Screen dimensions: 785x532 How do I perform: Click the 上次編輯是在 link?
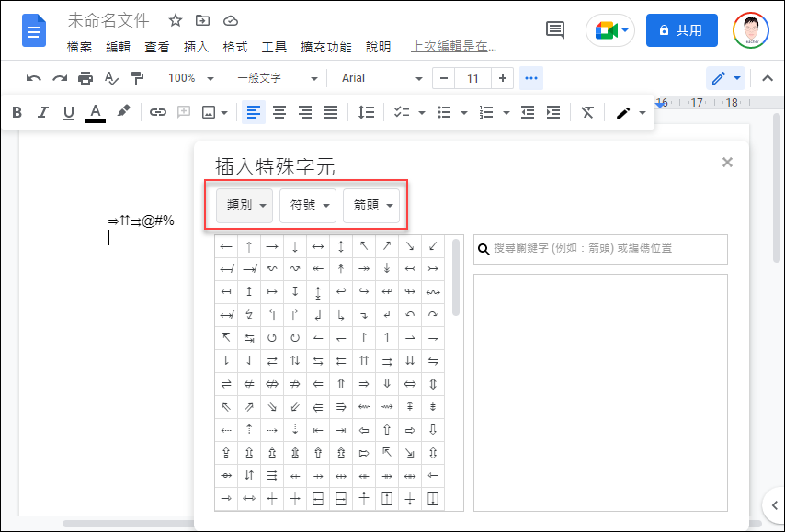point(453,47)
